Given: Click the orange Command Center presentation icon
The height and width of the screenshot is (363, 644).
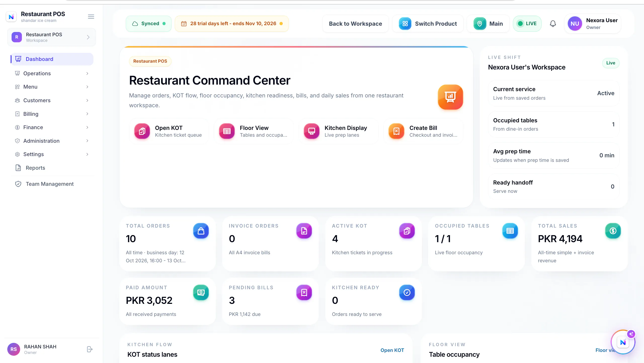Looking at the screenshot, I should tap(450, 97).
